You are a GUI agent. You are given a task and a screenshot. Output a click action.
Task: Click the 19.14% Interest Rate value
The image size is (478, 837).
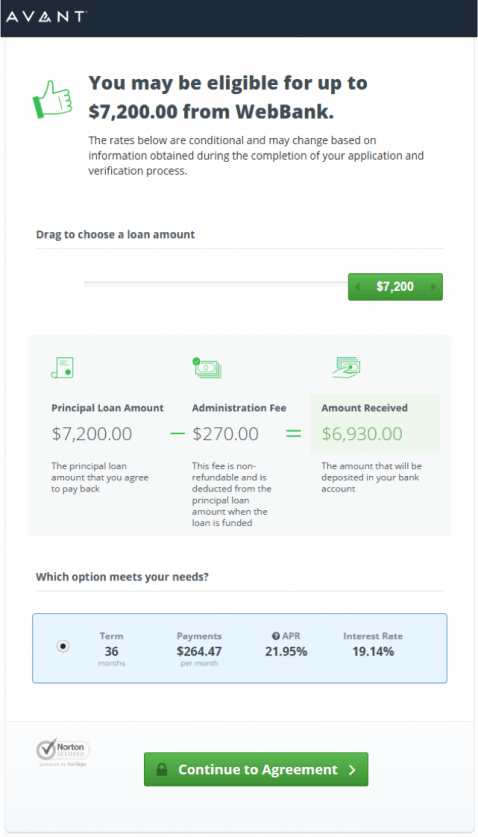coord(373,651)
